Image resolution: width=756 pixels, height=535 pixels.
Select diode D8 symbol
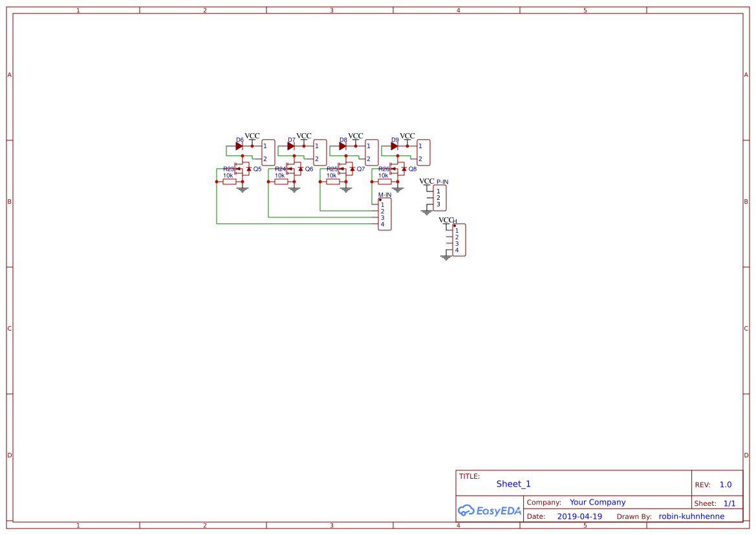click(343, 146)
